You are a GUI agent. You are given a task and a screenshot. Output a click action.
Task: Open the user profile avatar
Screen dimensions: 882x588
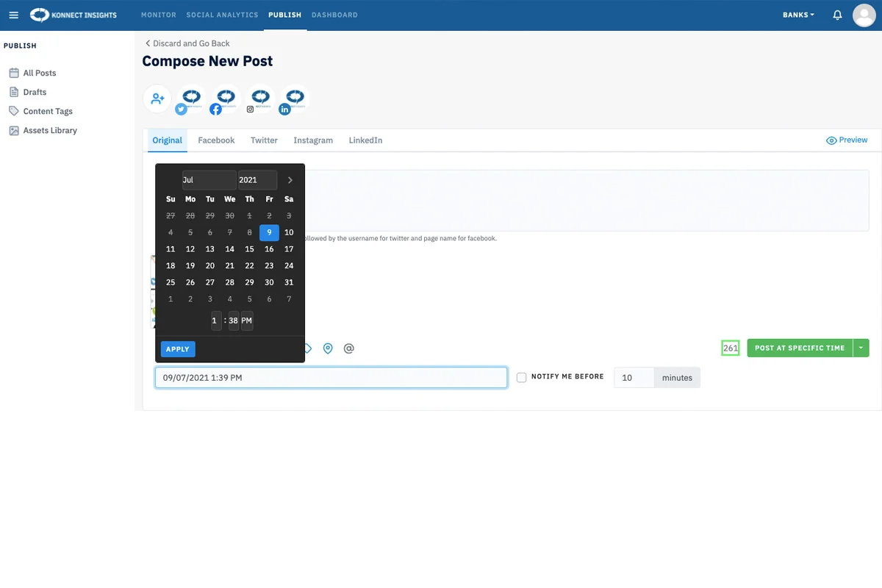[x=864, y=15]
